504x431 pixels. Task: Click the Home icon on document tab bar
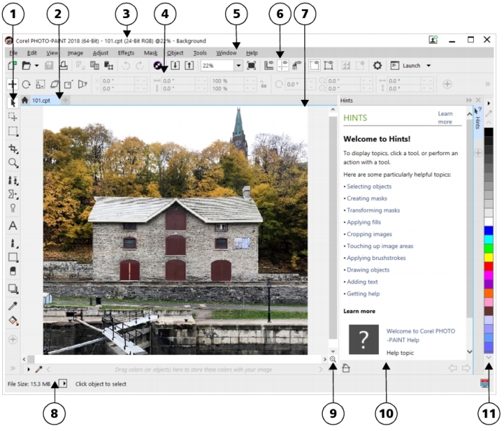tap(24, 101)
